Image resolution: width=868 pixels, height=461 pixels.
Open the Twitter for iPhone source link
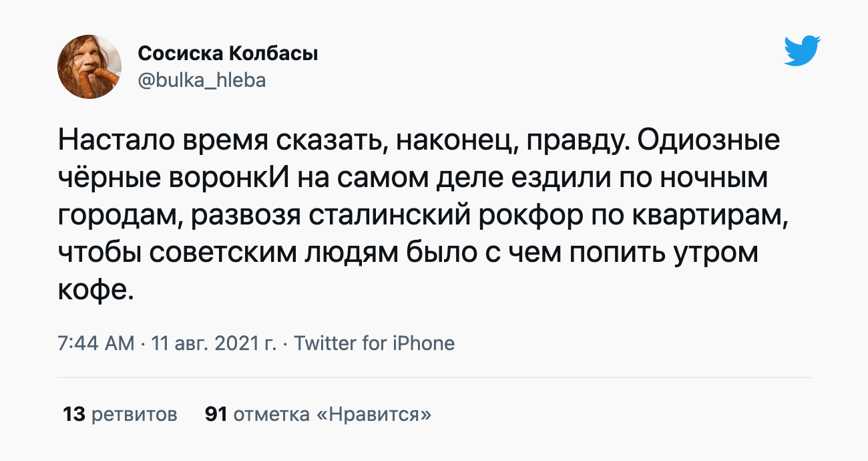(x=374, y=343)
